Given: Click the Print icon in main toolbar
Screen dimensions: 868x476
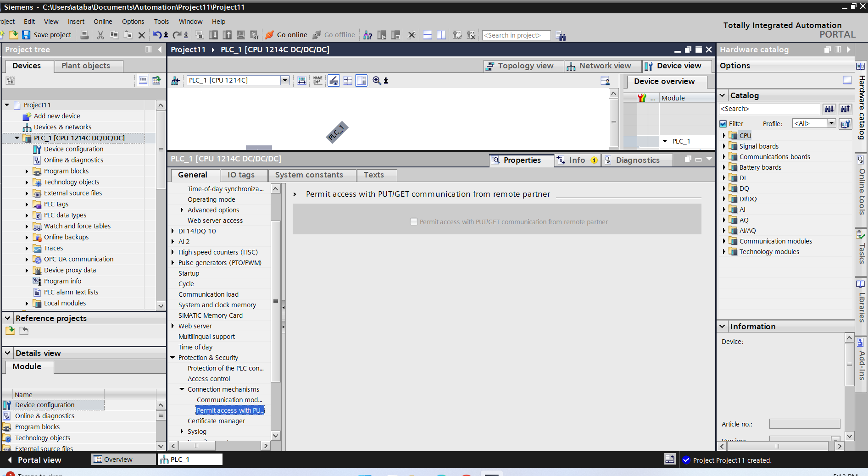Looking at the screenshot, I should tap(84, 35).
